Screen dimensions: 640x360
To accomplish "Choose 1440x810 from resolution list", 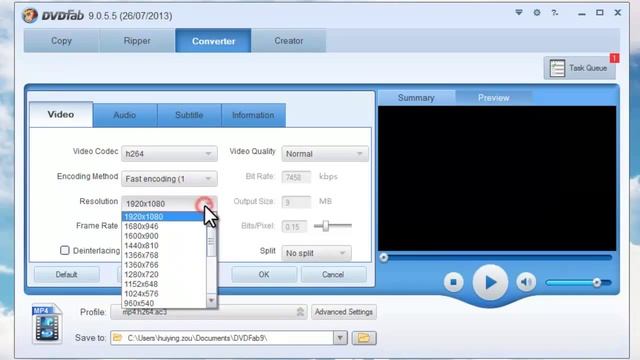I will point(164,245).
